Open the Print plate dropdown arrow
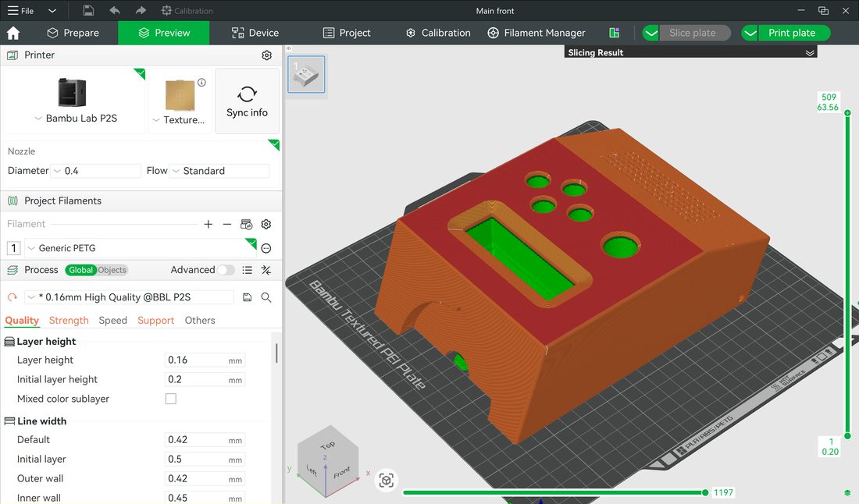859x504 pixels. [750, 33]
